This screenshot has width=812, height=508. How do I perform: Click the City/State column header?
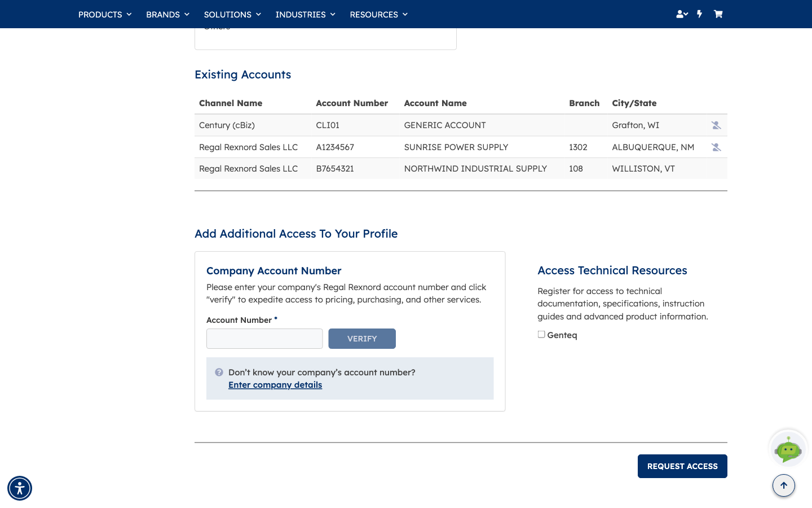click(634, 103)
